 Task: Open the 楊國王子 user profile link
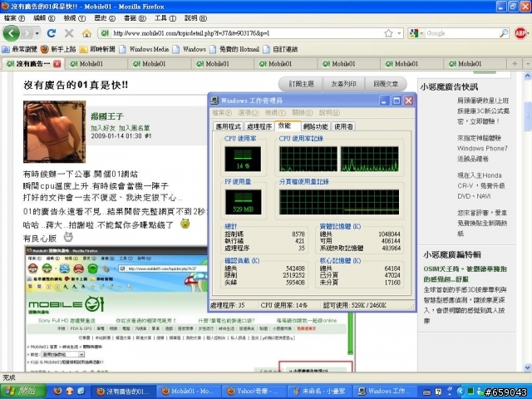pos(107,116)
